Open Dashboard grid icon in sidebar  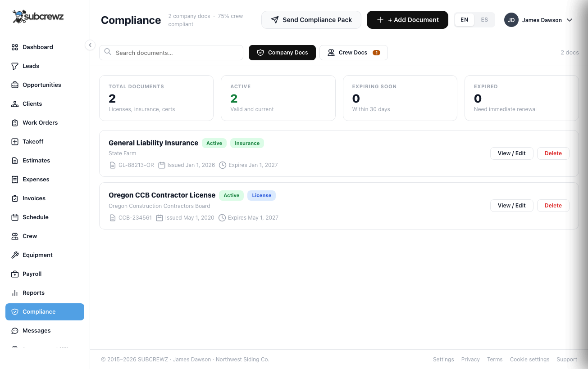[15, 47]
